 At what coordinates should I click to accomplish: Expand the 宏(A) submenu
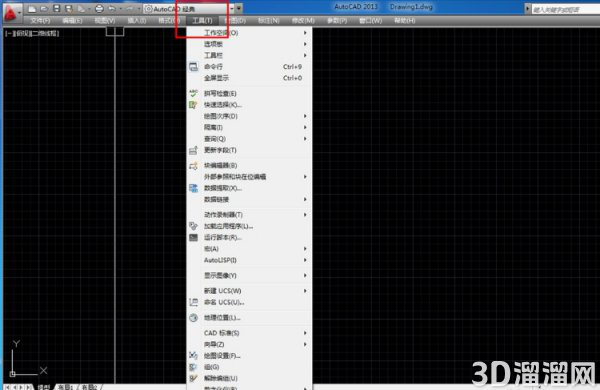(249, 249)
